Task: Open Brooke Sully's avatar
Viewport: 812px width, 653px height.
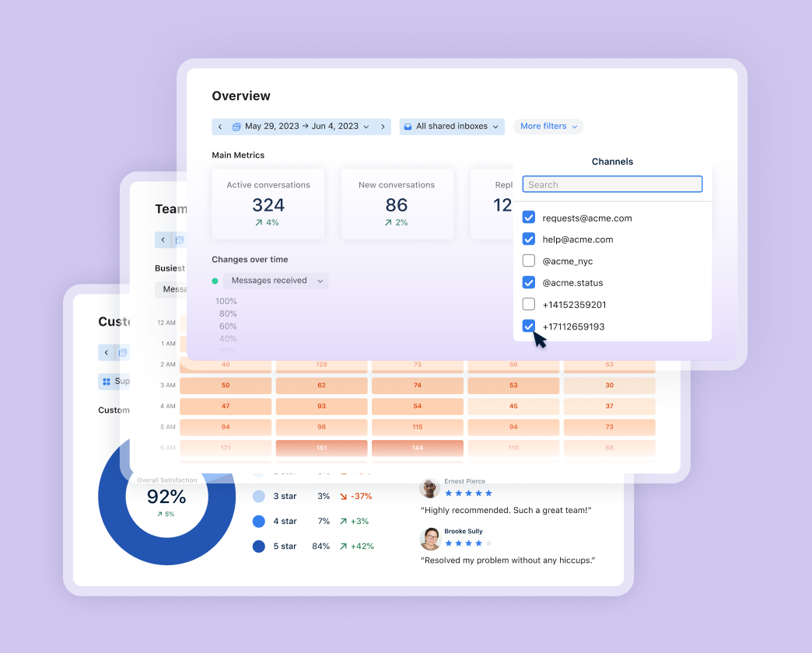Action: click(x=430, y=539)
